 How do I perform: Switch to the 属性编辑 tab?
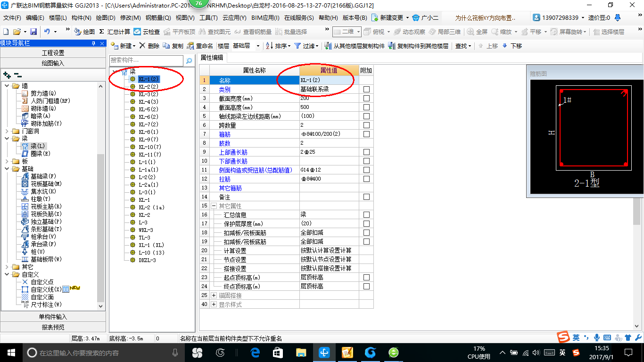(x=212, y=58)
